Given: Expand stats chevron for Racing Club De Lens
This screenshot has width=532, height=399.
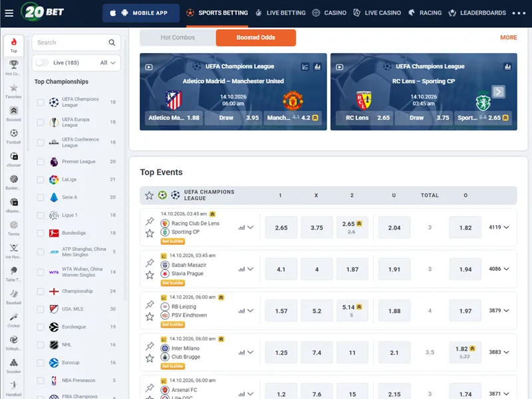Looking at the screenshot, I should pos(251,227).
